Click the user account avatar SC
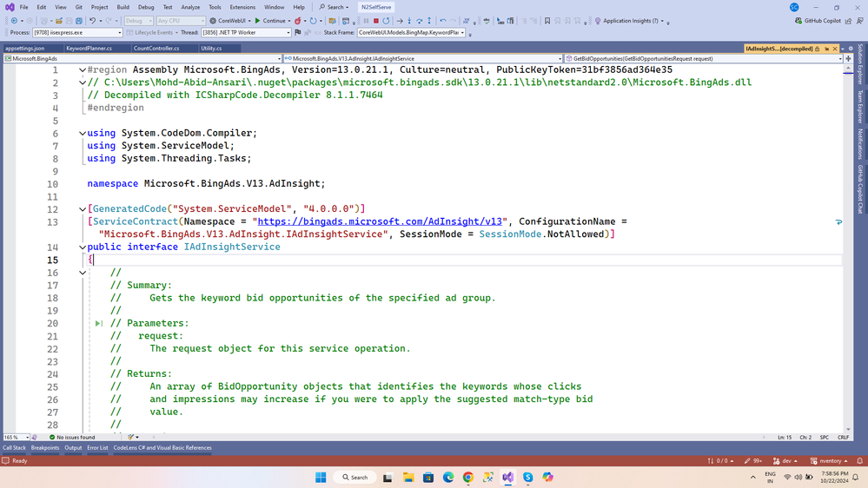Screen dimensions: 868x488 [x=794, y=7]
